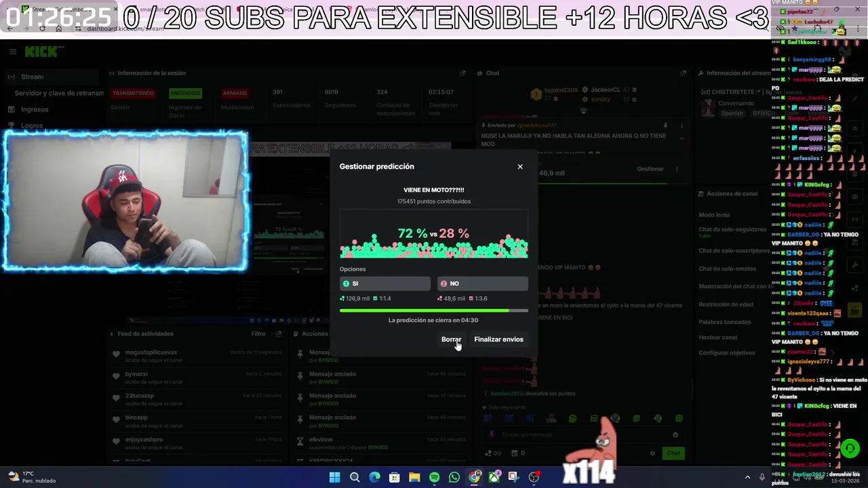Click the webcam overlay thumbnail
The image size is (868, 488).
[125, 201]
